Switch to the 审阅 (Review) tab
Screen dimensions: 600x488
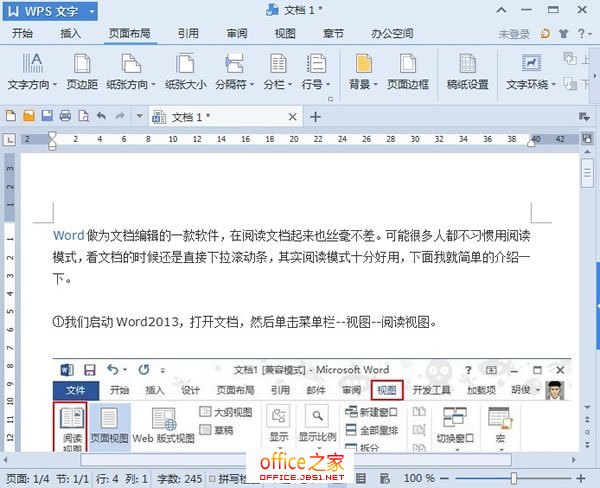pos(236,33)
